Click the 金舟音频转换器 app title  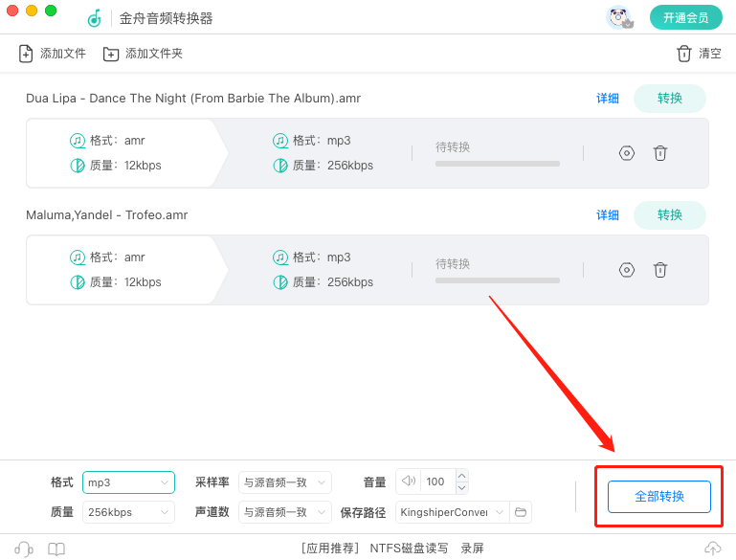pyautogui.click(x=166, y=18)
